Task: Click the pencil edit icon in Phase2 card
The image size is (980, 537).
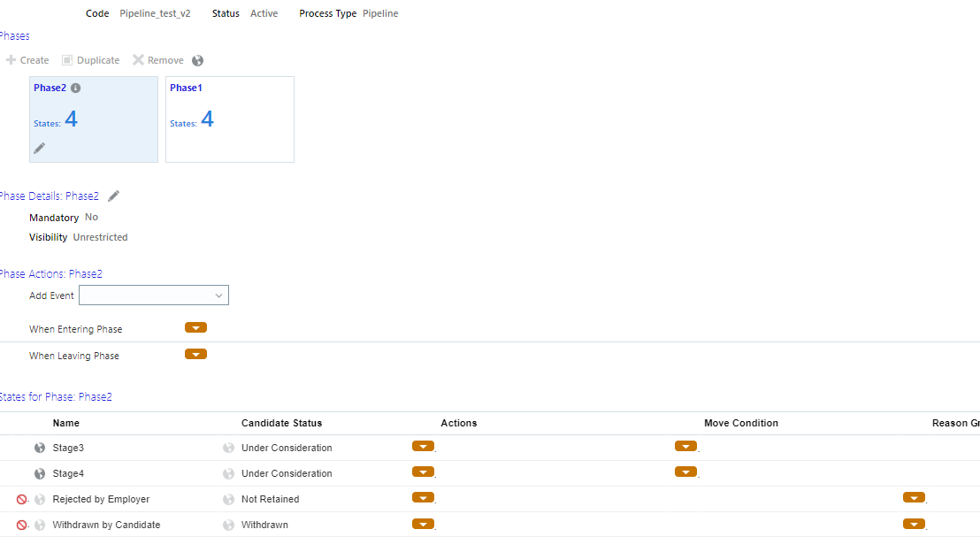Action: tap(40, 148)
